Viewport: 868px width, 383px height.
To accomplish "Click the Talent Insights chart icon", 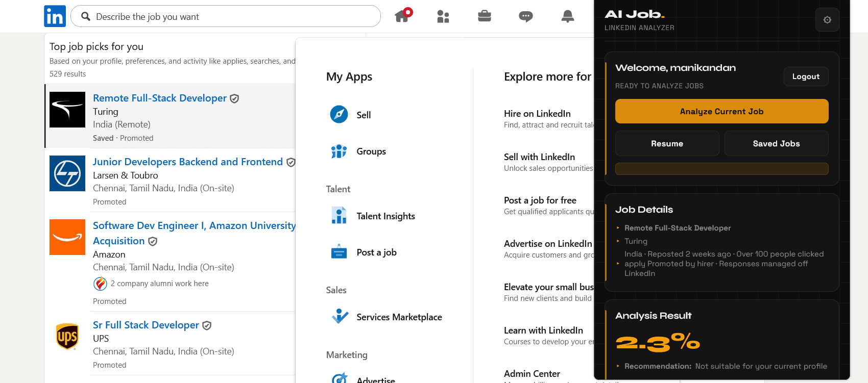I will [x=339, y=216].
